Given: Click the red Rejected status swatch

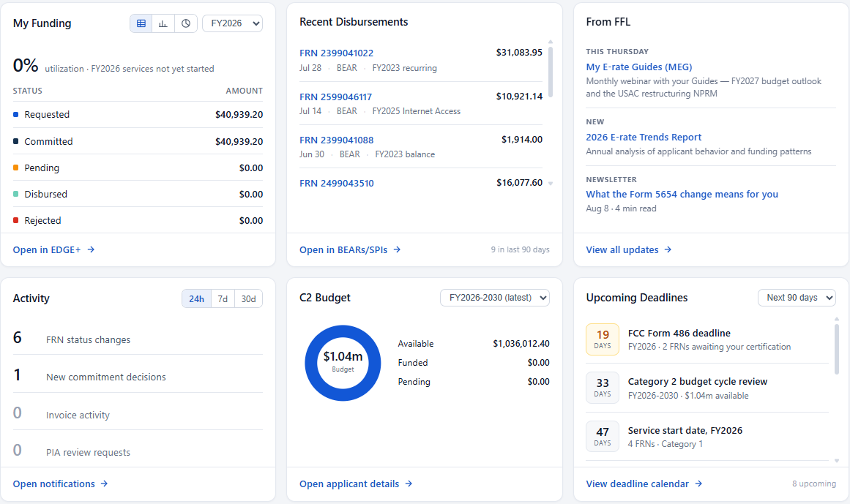Looking at the screenshot, I should pos(15,220).
